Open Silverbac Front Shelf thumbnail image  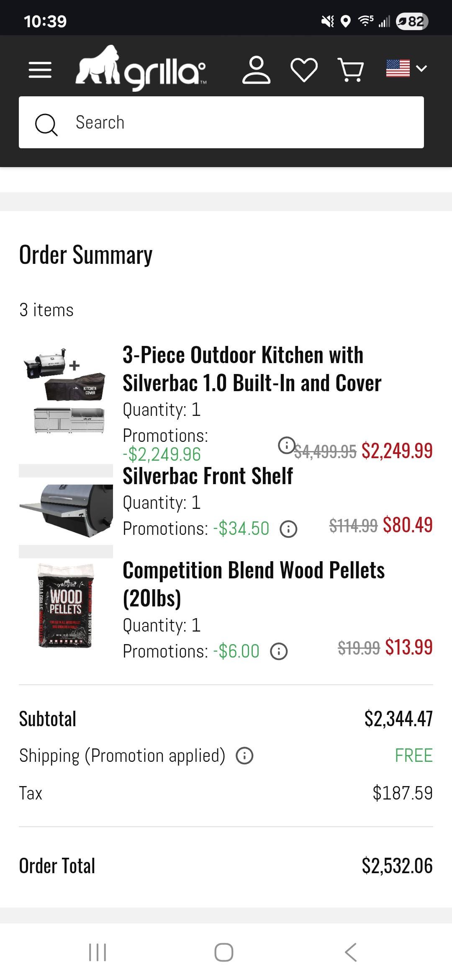click(66, 511)
